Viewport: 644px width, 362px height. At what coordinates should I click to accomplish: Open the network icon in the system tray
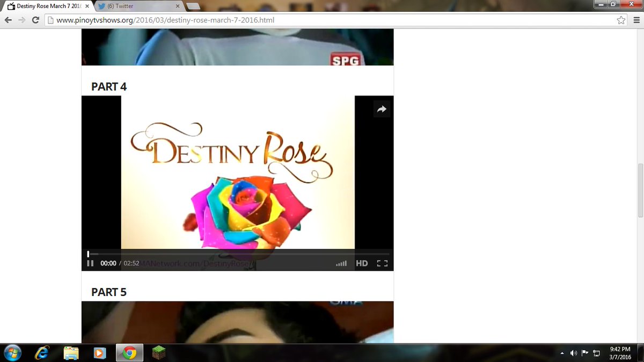point(596,353)
